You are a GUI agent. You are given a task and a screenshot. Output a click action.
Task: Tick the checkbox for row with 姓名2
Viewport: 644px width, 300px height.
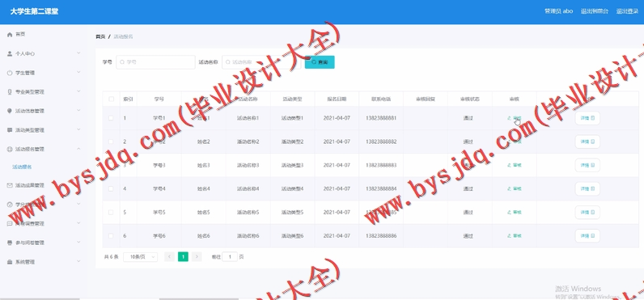click(x=111, y=142)
